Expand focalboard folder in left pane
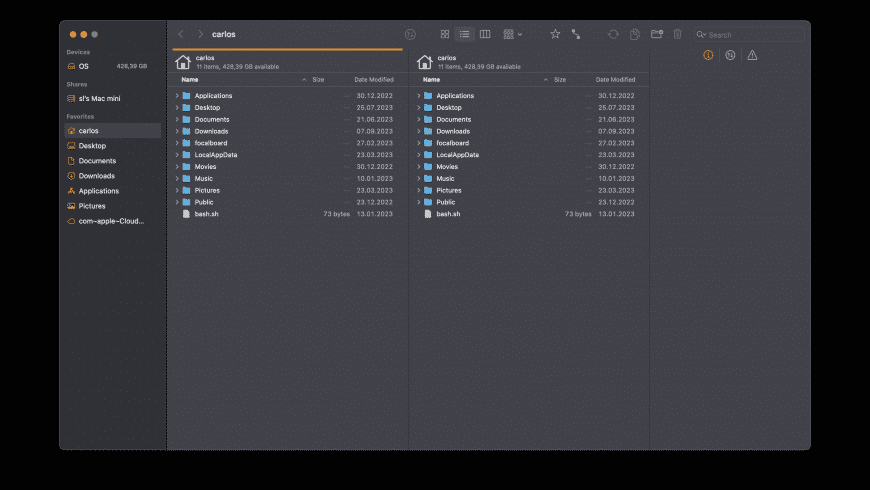This screenshot has width=870, height=490. tap(177, 143)
